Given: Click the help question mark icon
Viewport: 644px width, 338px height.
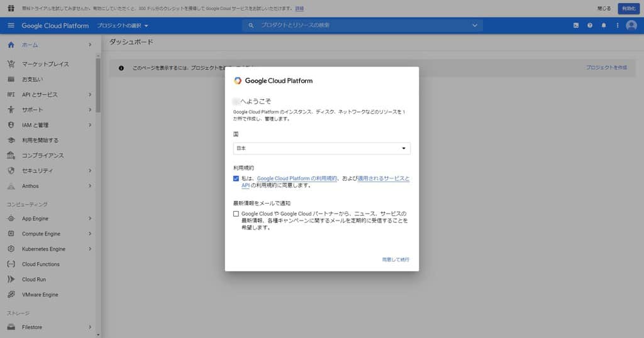Looking at the screenshot, I should [x=590, y=26].
